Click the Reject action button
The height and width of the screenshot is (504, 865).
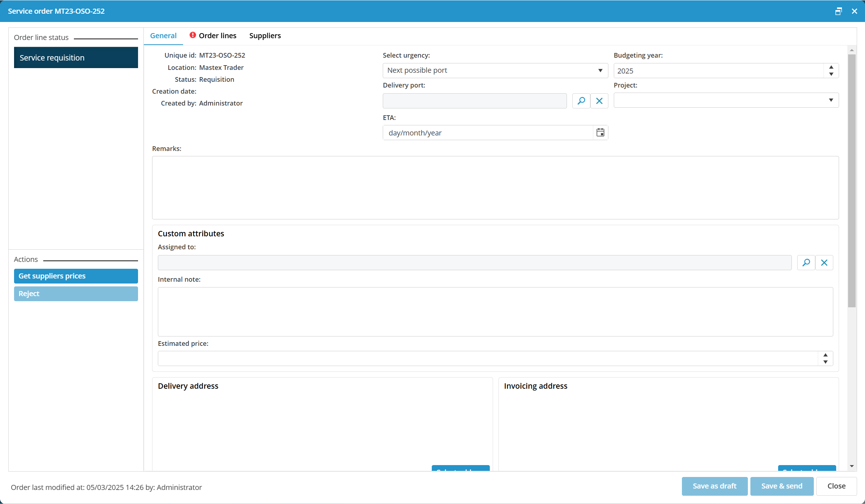pos(76,294)
